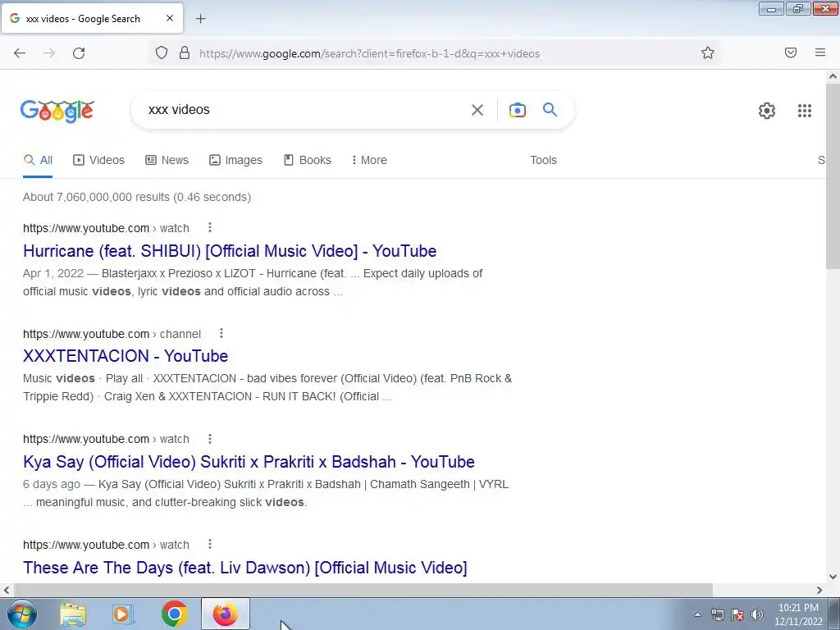This screenshot has height=630, width=840.
Task: Click the horizontal scrollbar left arrow
Action: pos(7,590)
